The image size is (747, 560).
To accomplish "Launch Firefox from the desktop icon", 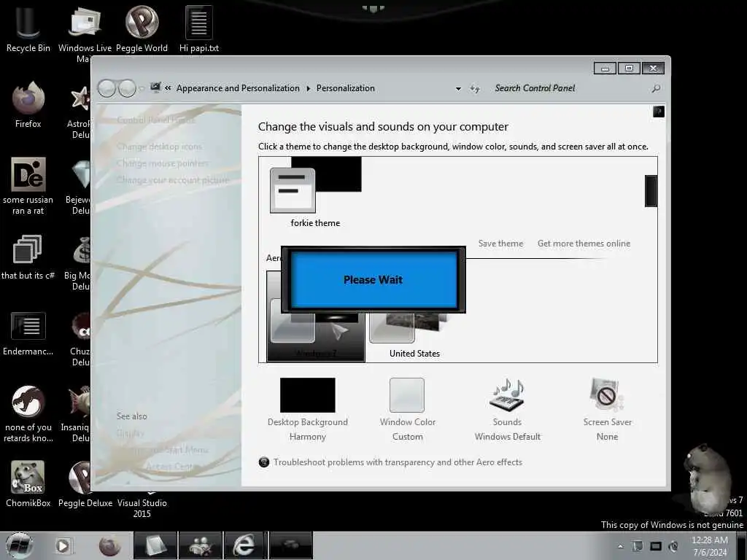I will [28, 104].
